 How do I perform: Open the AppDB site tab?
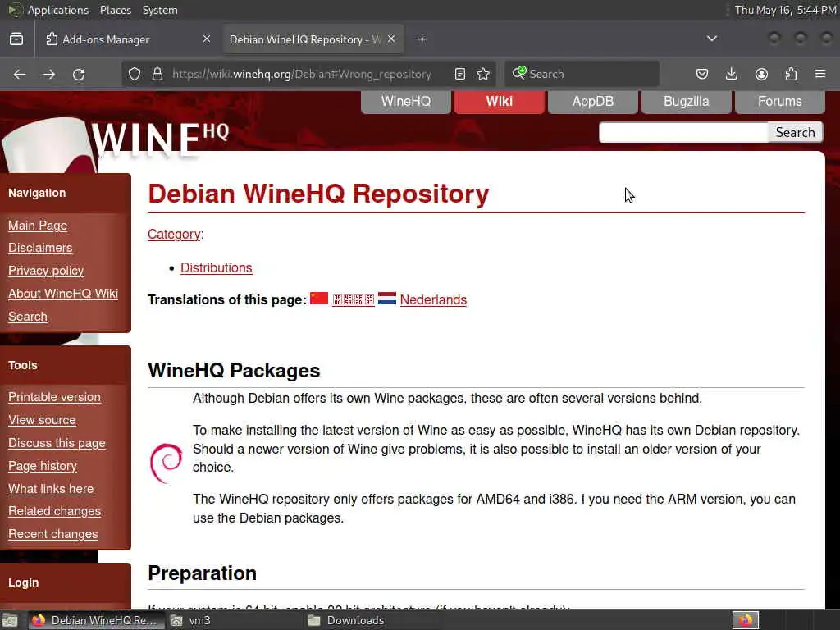tap(593, 101)
